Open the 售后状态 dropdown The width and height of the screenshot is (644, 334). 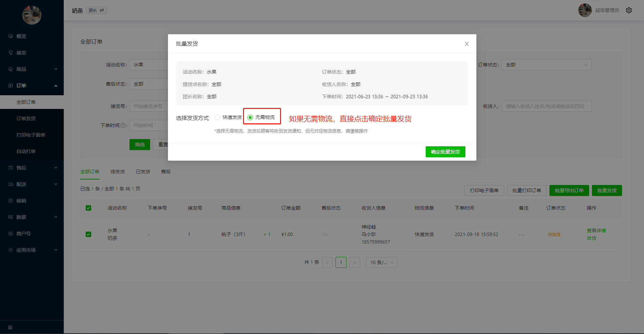coord(149,84)
